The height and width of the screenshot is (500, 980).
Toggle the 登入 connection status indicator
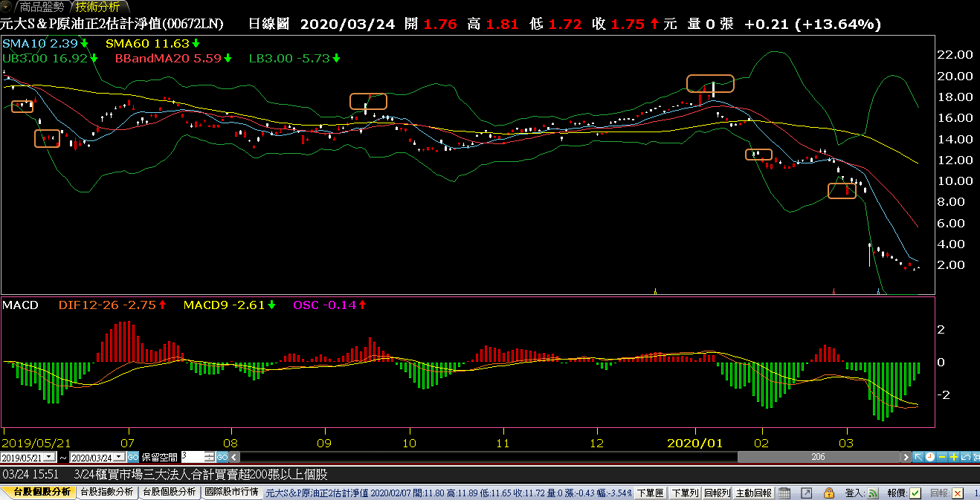click(x=873, y=493)
